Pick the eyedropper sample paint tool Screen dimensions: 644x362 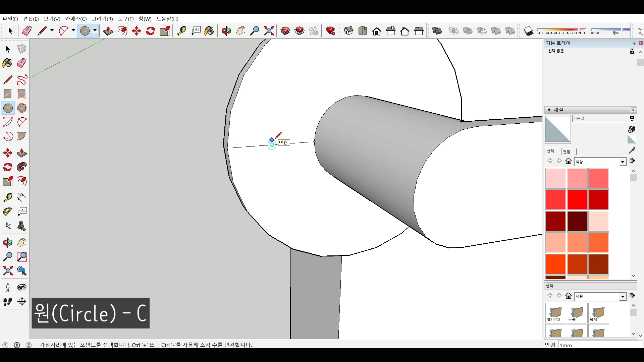click(632, 150)
